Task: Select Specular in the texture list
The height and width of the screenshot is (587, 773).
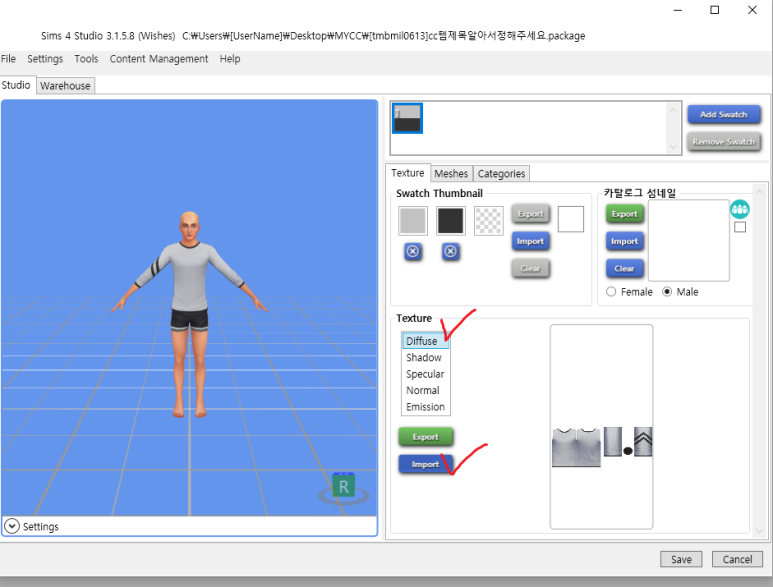Action: coord(425,374)
